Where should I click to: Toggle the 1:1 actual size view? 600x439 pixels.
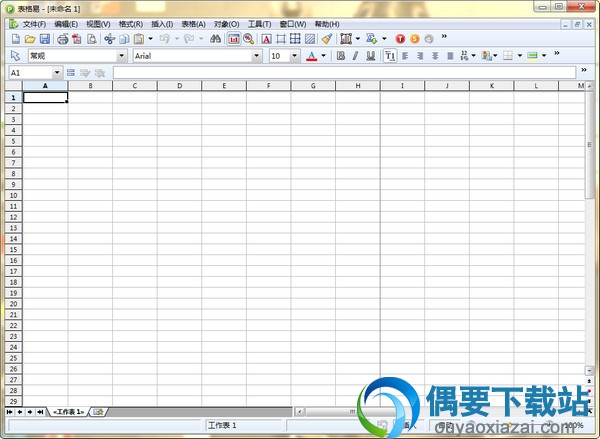coord(234,39)
